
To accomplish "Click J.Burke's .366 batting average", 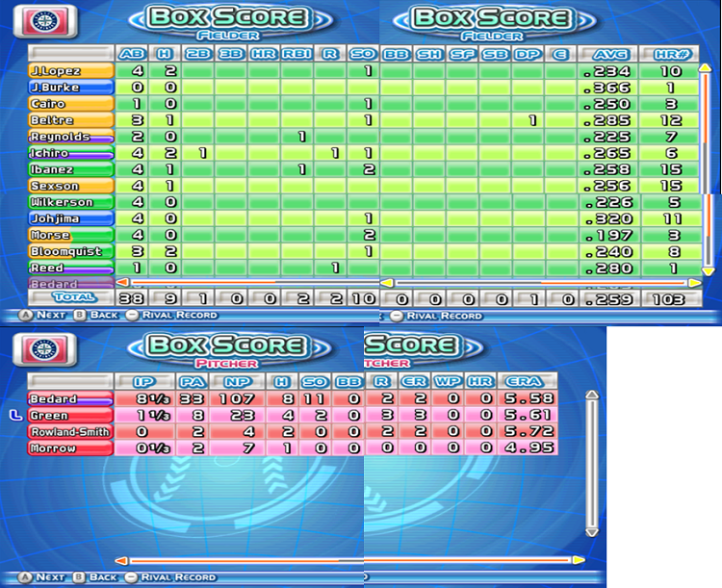I will tap(607, 88).
